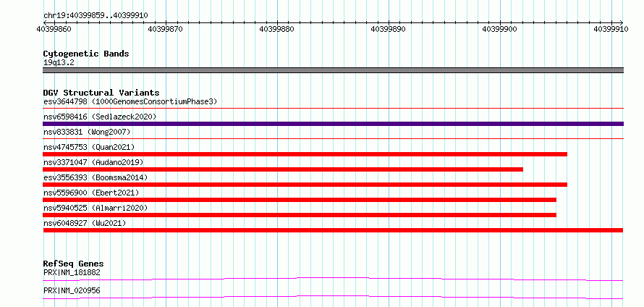
Task: Open the RefSeq Genes track heading
Action: click(74, 264)
